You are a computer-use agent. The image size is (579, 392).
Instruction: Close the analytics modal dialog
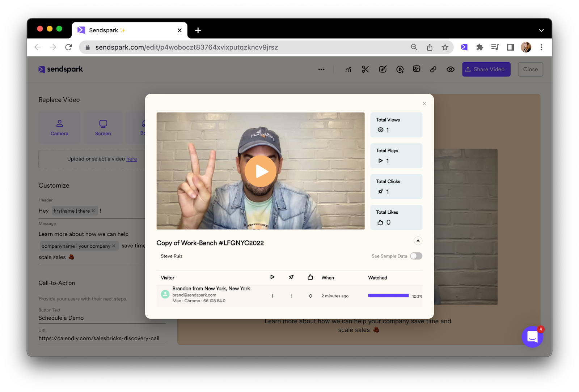(424, 103)
